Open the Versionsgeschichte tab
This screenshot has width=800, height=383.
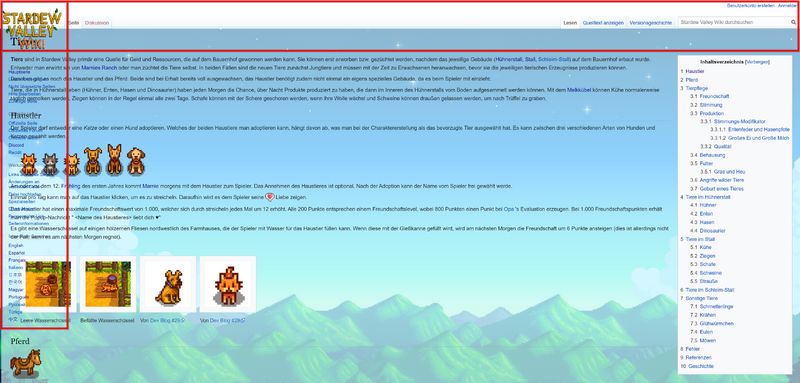point(651,23)
